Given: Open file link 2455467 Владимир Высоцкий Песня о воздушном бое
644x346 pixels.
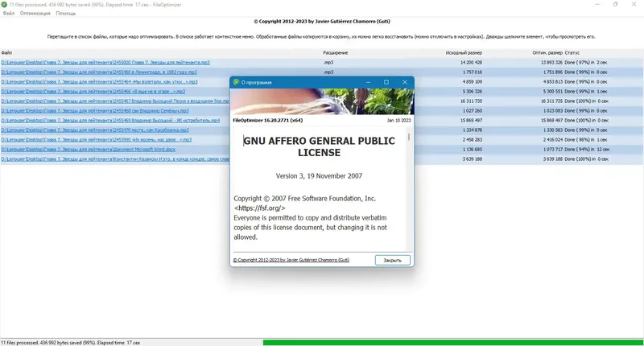Looking at the screenshot, I should pyautogui.click(x=115, y=101).
